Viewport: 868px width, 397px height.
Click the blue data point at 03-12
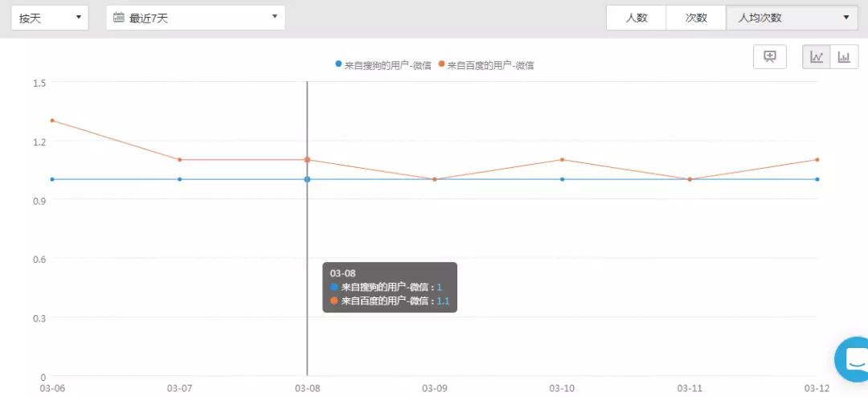817,179
